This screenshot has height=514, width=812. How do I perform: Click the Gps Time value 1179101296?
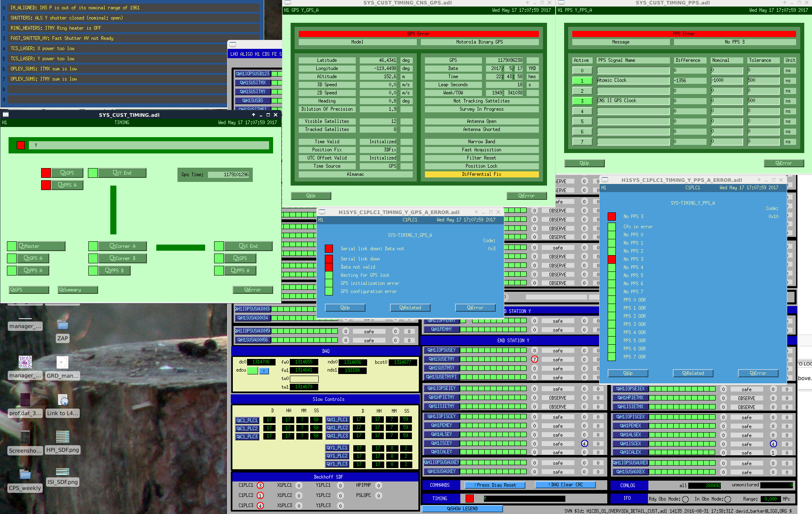[x=229, y=175]
